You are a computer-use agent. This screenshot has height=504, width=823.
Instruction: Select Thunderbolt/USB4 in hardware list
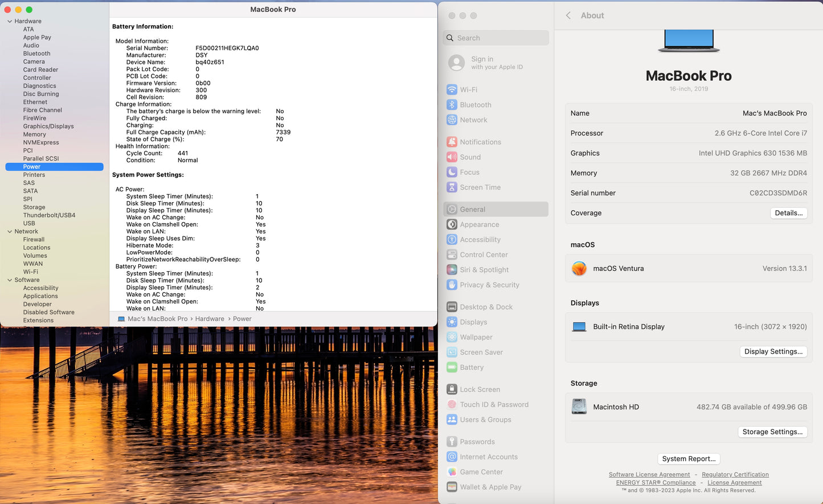click(49, 215)
